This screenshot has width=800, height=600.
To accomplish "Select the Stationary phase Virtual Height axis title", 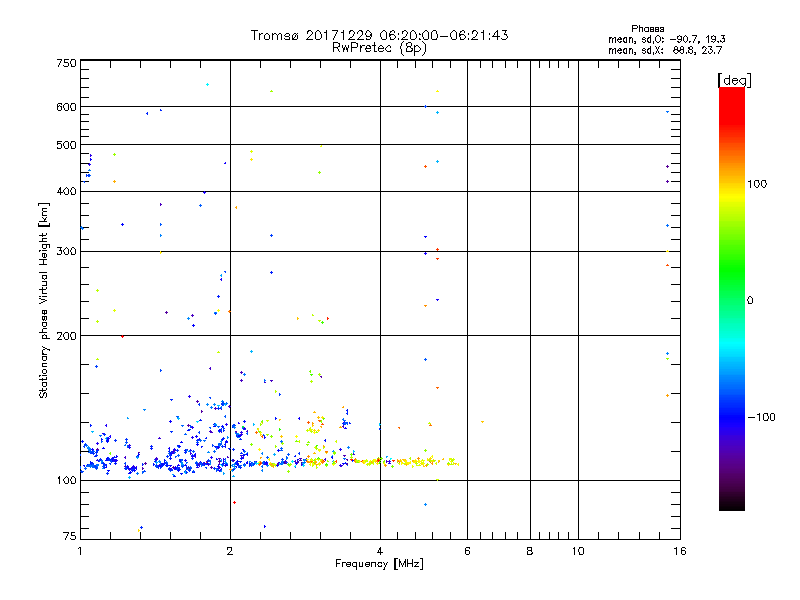I will pyautogui.click(x=44, y=301).
